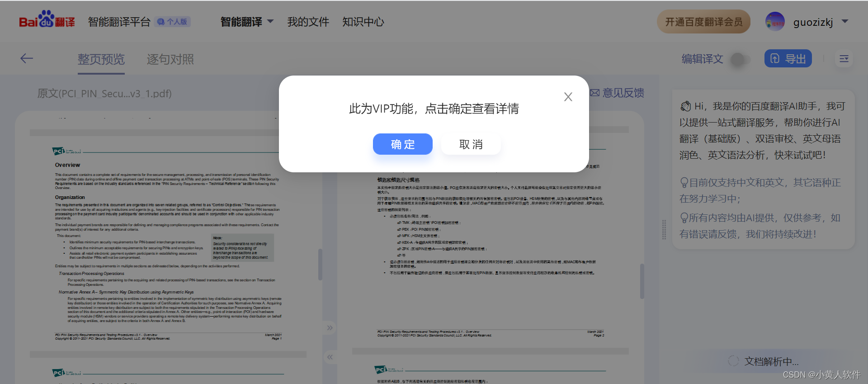Viewport: 868px width, 384px height.
Task: Click the AI assistant panel resize handle
Action: [x=664, y=230]
